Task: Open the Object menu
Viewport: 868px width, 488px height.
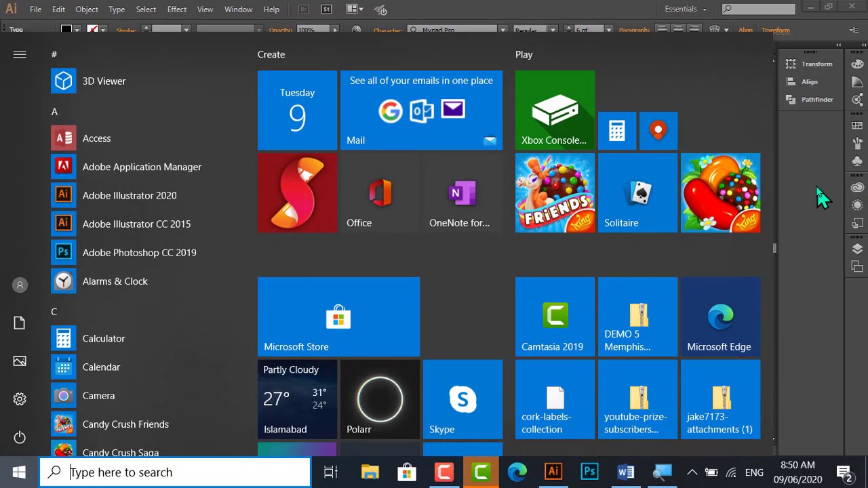Action: click(x=87, y=9)
